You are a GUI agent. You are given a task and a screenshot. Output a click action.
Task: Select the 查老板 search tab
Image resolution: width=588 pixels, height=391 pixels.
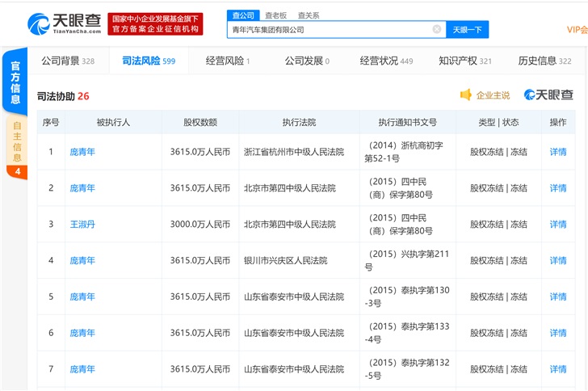[x=275, y=15]
